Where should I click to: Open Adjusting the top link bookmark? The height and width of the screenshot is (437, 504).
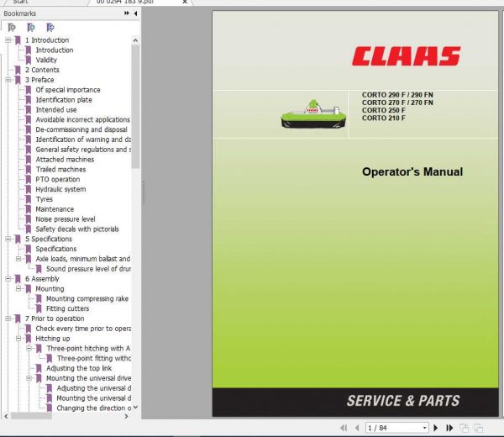pos(79,368)
